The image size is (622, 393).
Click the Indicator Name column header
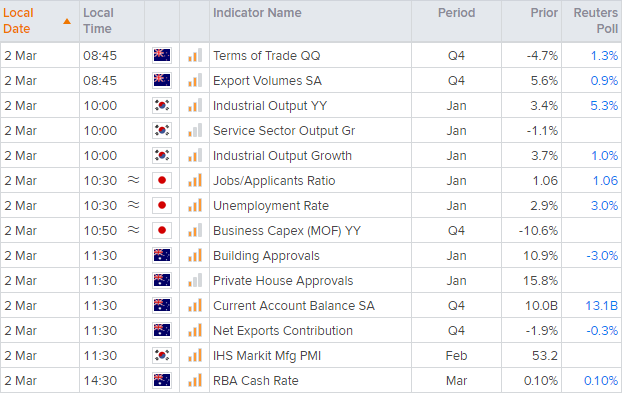coord(257,13)
